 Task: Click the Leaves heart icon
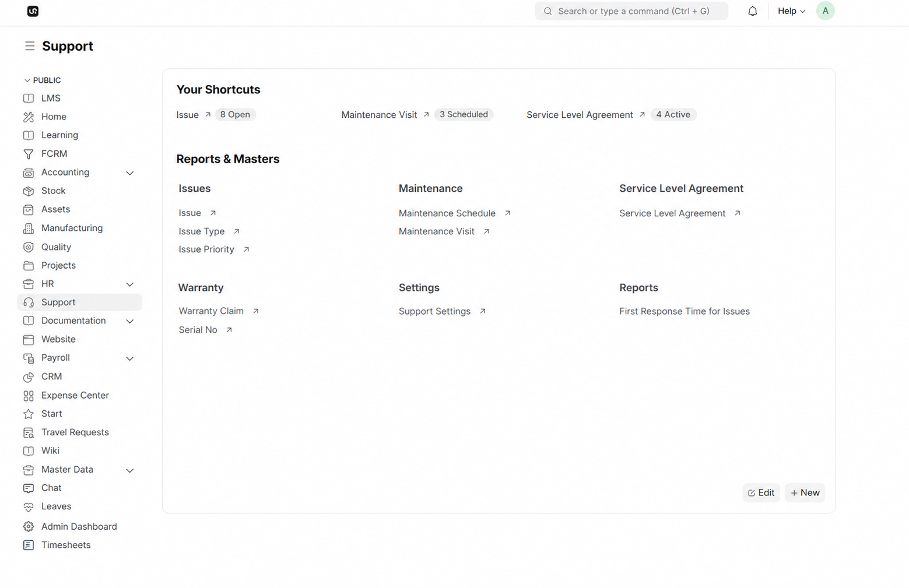(29, 507)
